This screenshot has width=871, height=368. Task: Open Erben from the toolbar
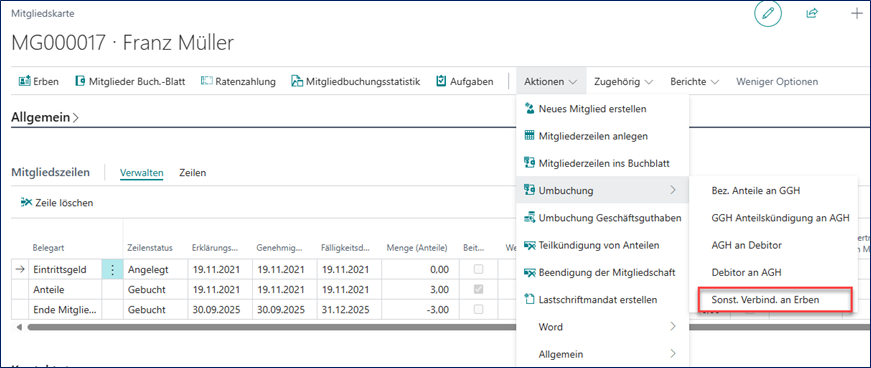point(39,82)
